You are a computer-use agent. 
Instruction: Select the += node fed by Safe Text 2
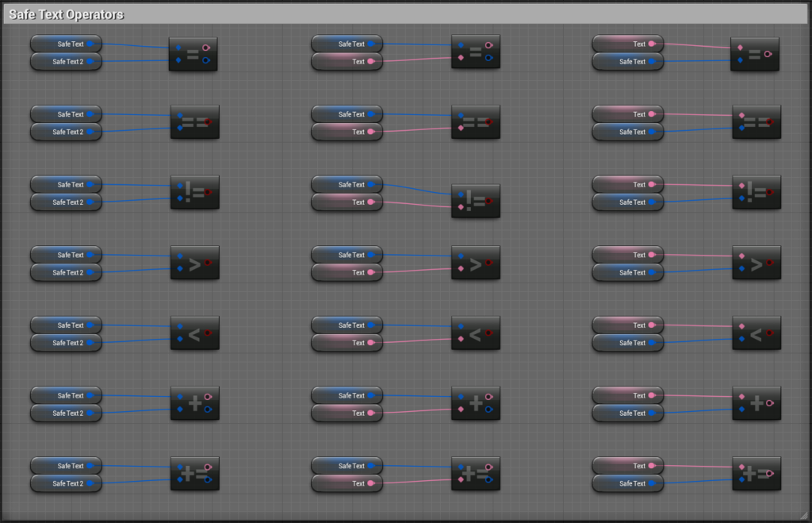pos(194,474)
